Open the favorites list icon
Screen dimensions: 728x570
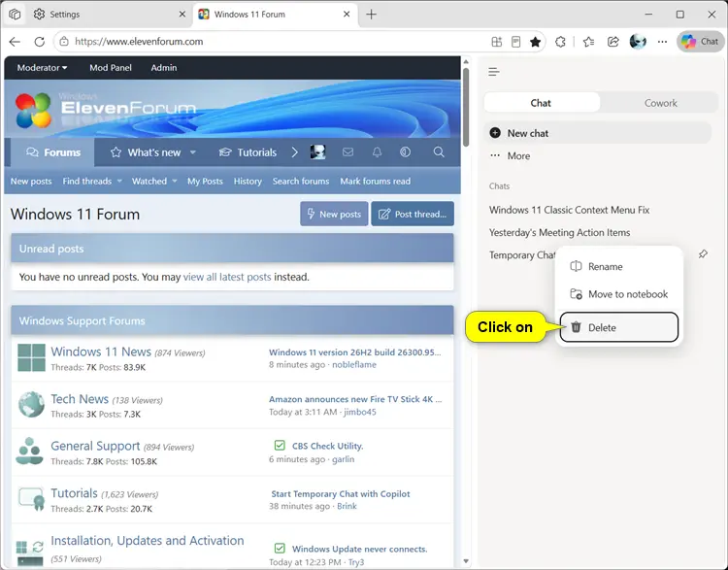tap(589, 42)
